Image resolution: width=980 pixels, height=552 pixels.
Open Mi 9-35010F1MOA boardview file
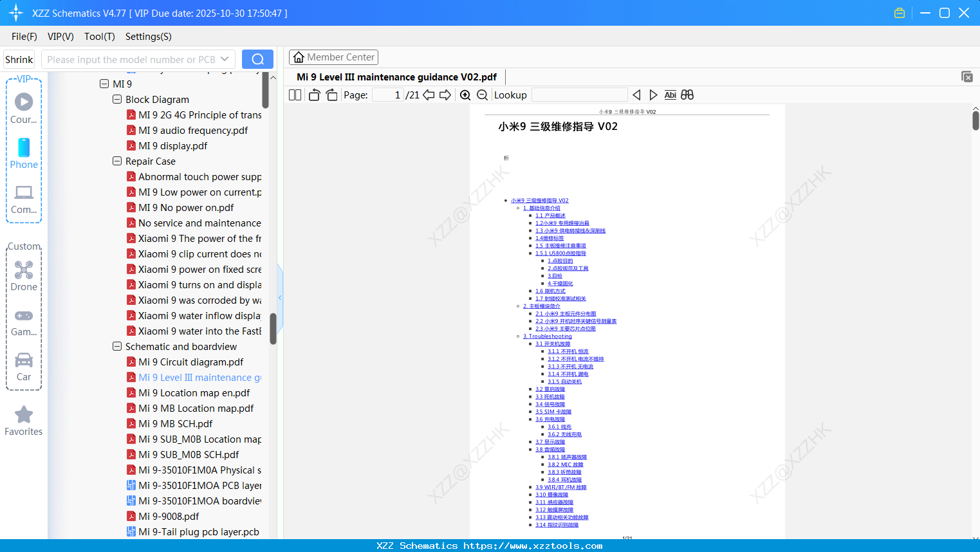point(200,501)
